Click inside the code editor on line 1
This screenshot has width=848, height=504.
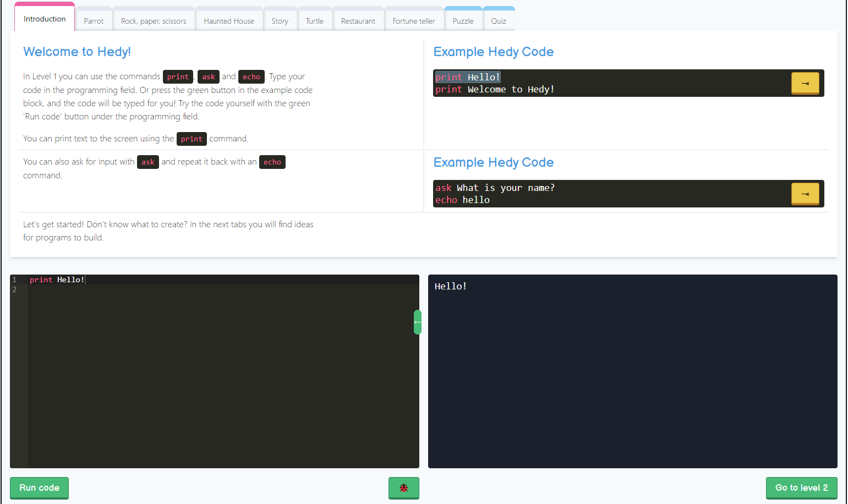(223, 280)
